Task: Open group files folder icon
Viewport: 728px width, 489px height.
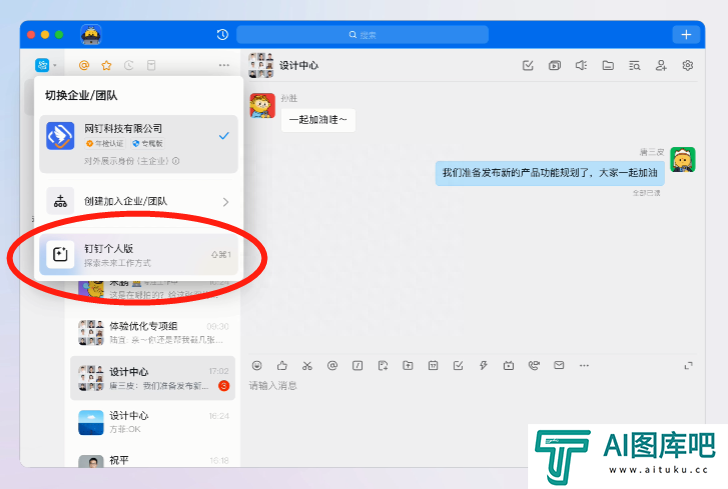Action: 608,65
